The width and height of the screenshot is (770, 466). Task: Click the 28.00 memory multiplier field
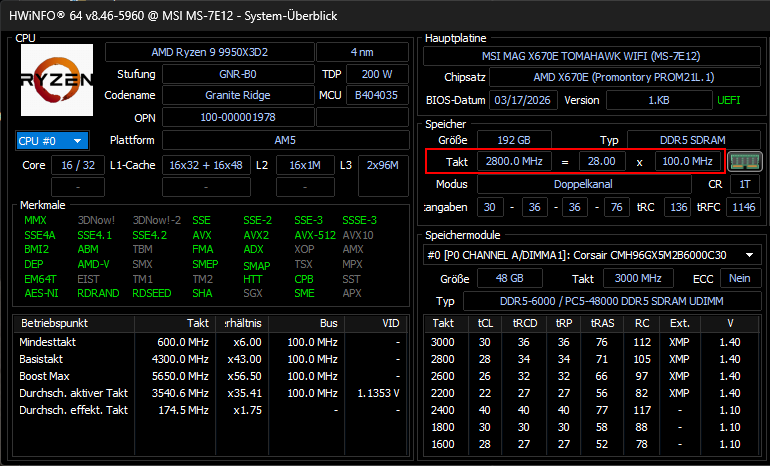[602, 161]
